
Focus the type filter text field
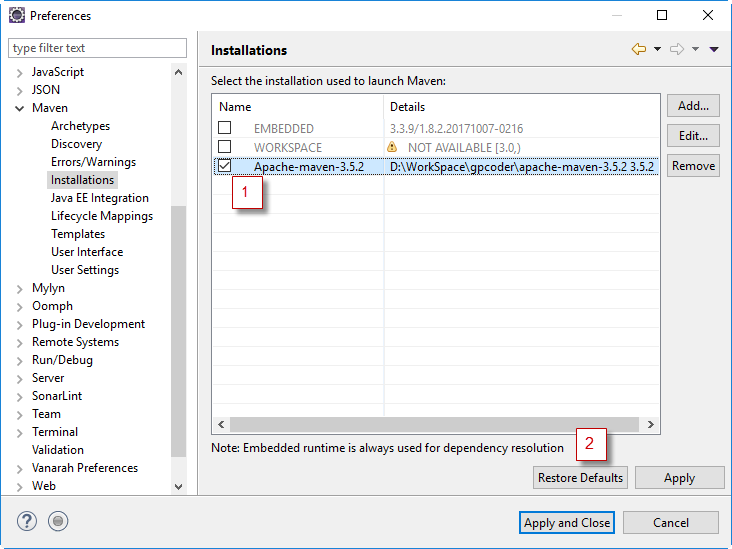click(97, 48)
